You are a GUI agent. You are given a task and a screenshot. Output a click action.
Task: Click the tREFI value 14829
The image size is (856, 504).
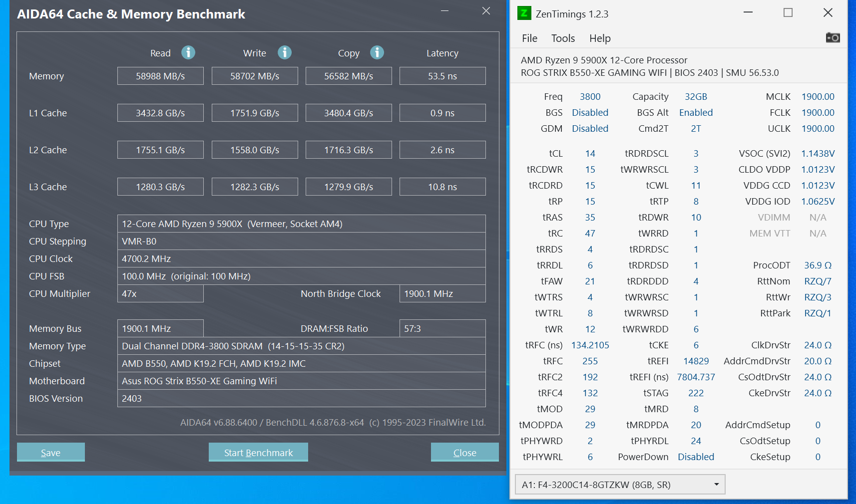[696, 361]
